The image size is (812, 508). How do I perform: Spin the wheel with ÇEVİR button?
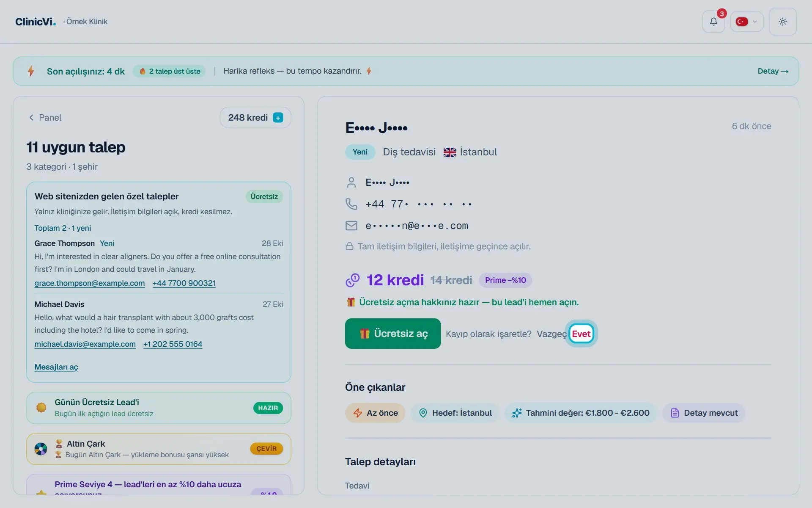(x=266, y=449)
